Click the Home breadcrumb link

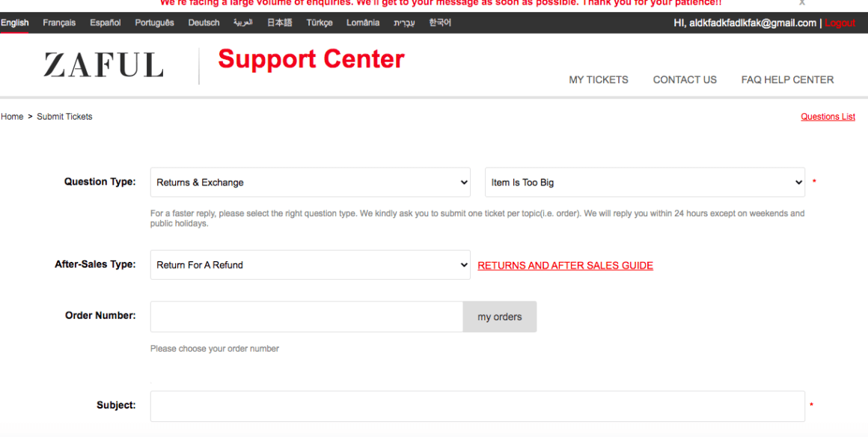(12, 117)
